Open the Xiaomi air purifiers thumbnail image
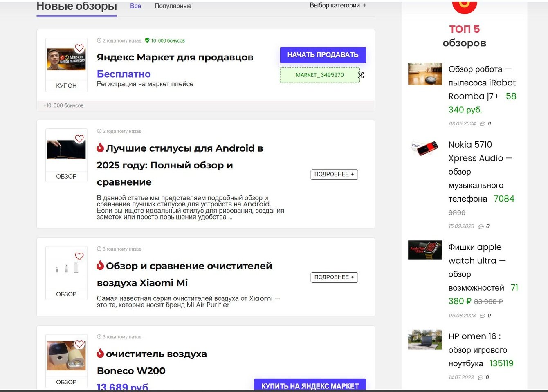The image size is (548, 392). click(66, 267)
